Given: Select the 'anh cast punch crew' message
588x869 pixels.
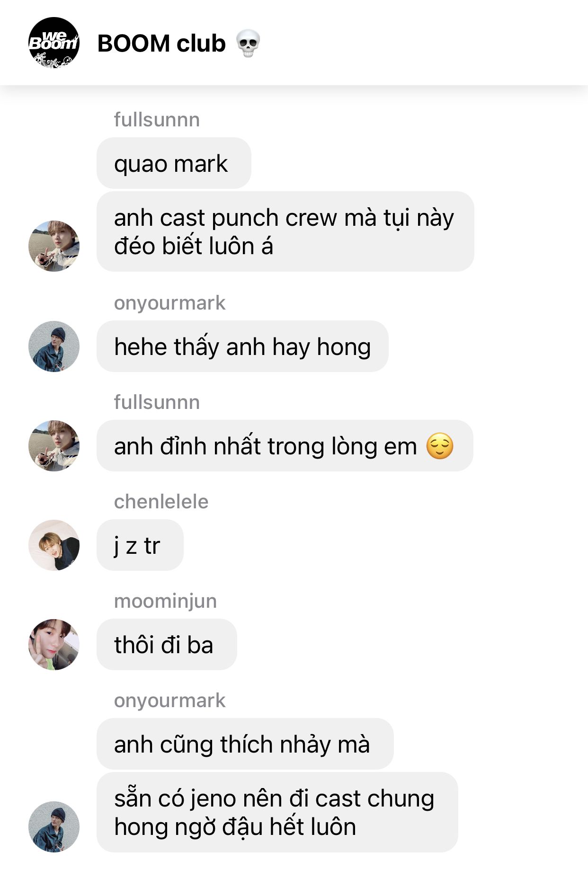Looking at the screenshot, I should click(x=285, y=231).
